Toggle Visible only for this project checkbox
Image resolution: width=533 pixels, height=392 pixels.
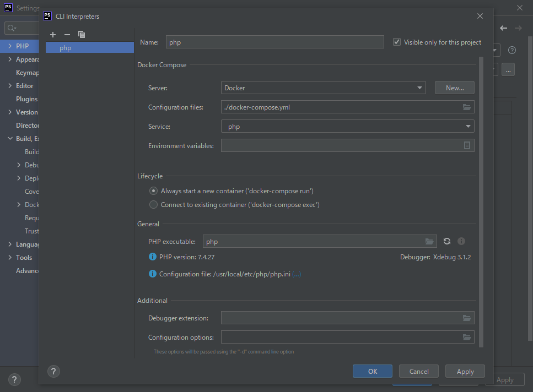click(397, 42)
